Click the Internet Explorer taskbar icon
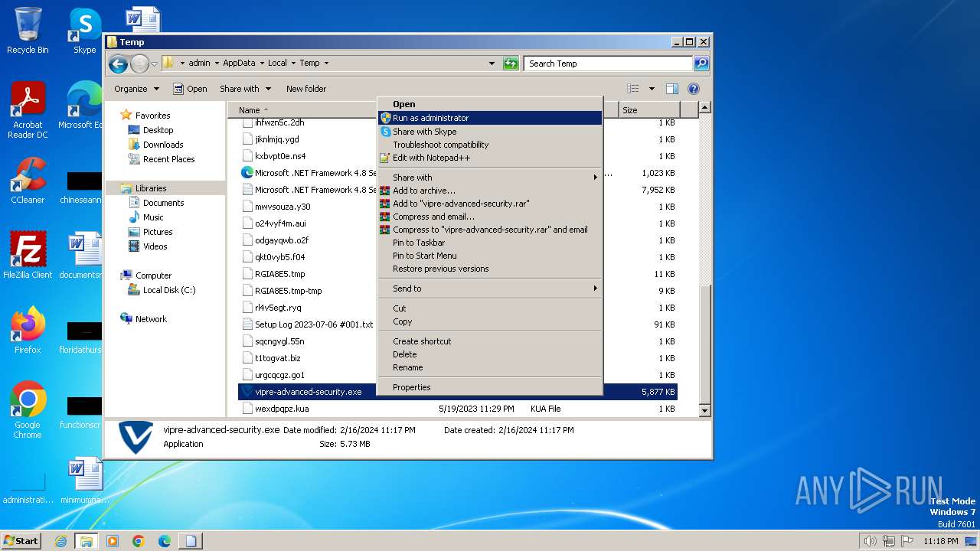This screenshot has width=980, height=551. 60,541
